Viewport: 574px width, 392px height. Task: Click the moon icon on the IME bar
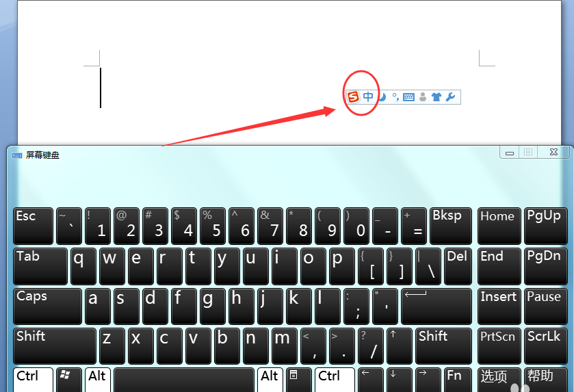[x=382, y=97]
